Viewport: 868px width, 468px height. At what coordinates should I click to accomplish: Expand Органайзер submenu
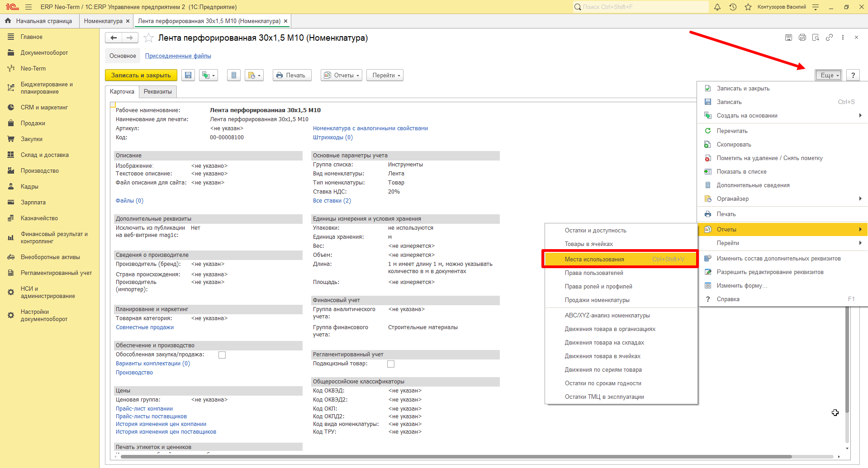pos(783,199)
